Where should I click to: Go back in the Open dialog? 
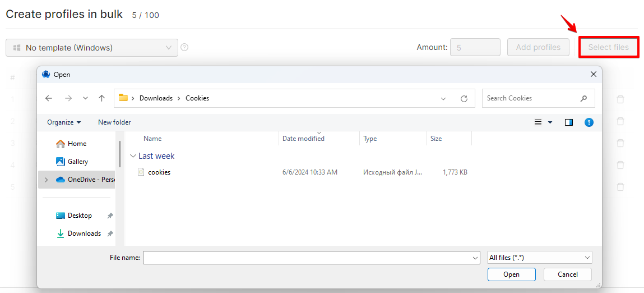[49, 98]
